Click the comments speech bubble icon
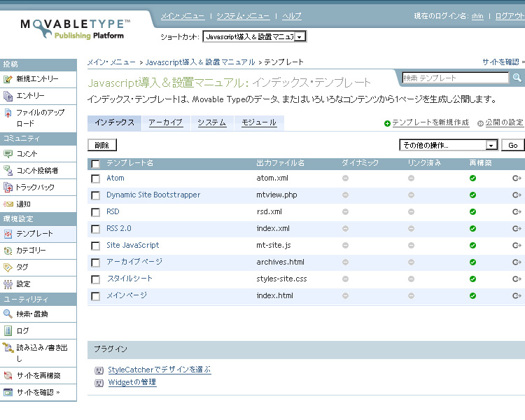 (8, 154)
